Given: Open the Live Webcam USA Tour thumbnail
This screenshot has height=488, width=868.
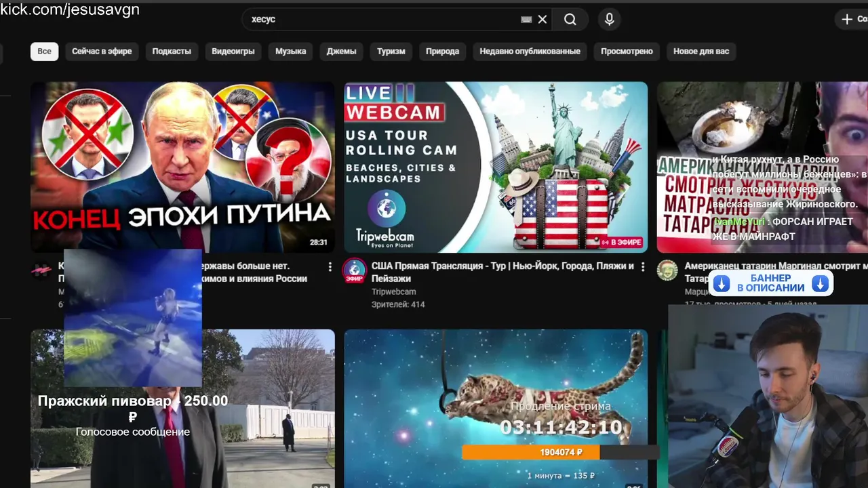Looking at the screenshot, I should [x=496, y=167].
